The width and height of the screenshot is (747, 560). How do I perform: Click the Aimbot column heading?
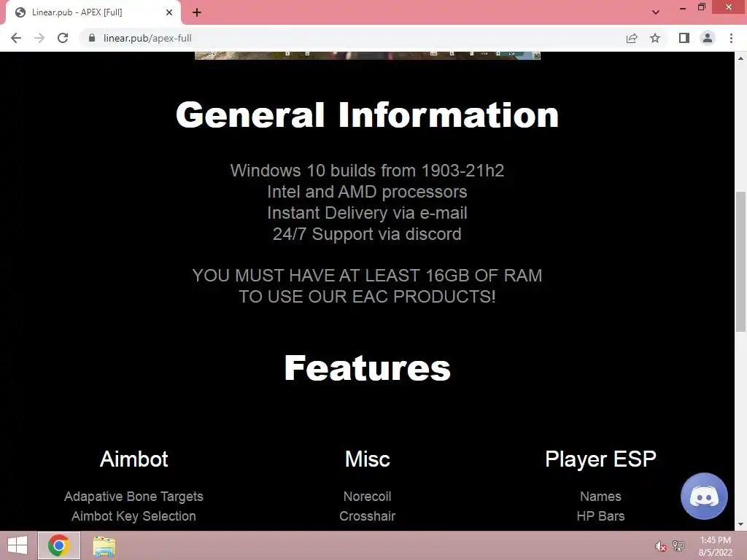[134, 459]
